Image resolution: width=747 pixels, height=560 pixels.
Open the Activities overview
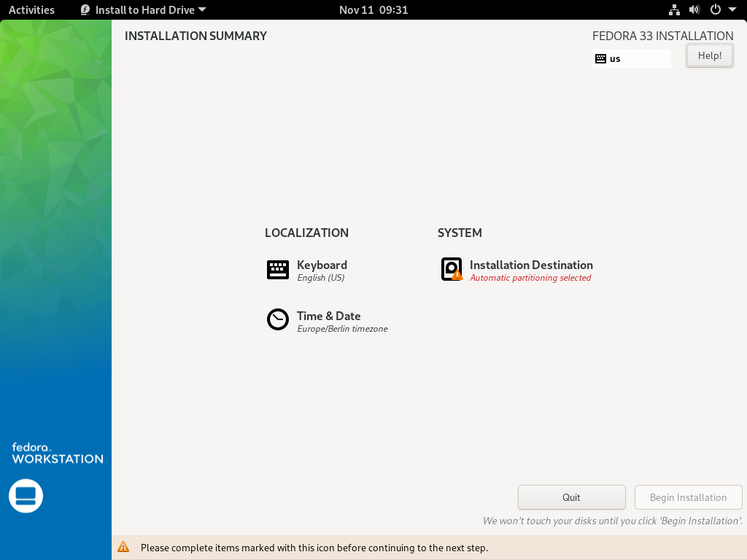click(x=31, y=9)
